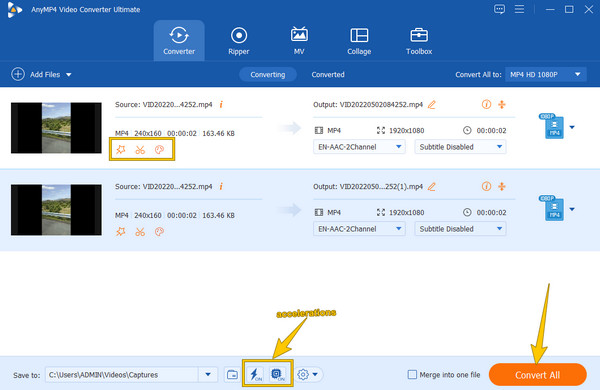This screenshot has width=600, height=390.
Task: Open the Convert All to format dropdown
Action: (x=546, y=74)
